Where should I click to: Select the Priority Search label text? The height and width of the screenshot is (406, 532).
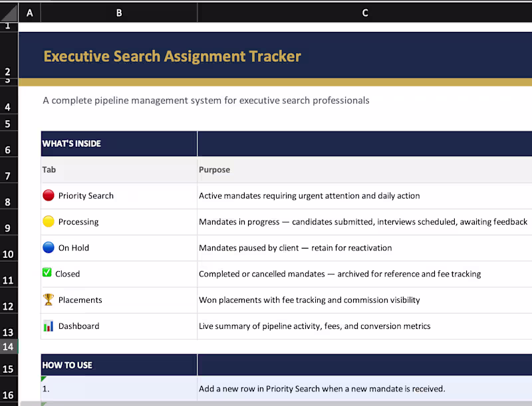click(86, 195)
